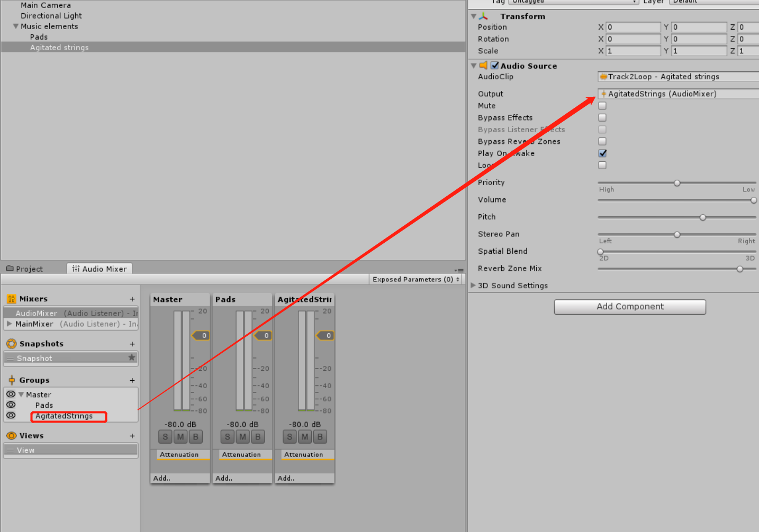Image resolution: width=759 pixels, height=532 pixels.
Task: Solo the AgitatedStrings mixer group
Action: point(290,437)
